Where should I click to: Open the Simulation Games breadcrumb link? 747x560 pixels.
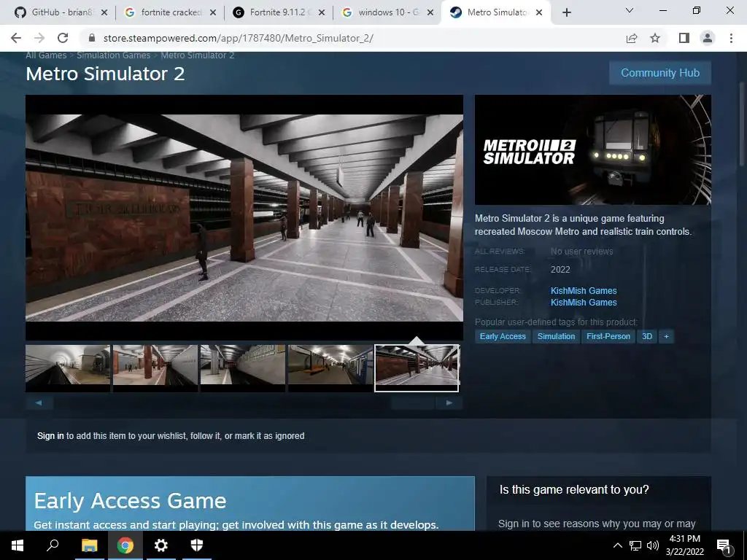click(x=113, y=55)
